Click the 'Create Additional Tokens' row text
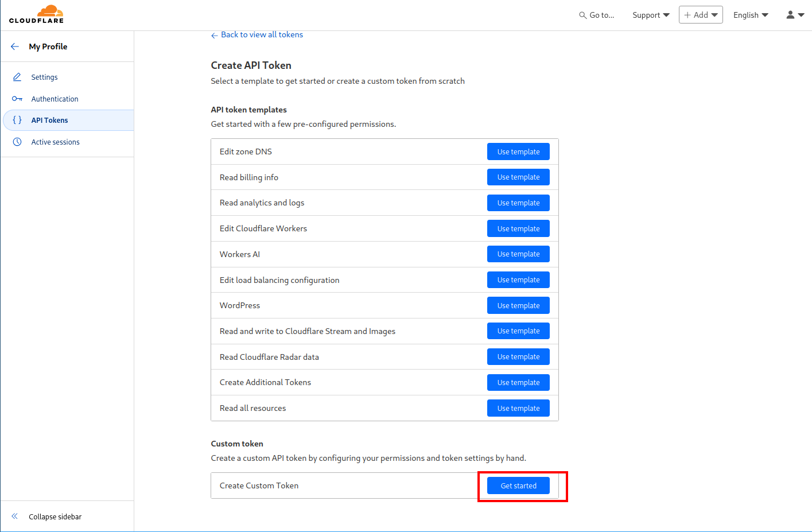 tap(265, 382)
